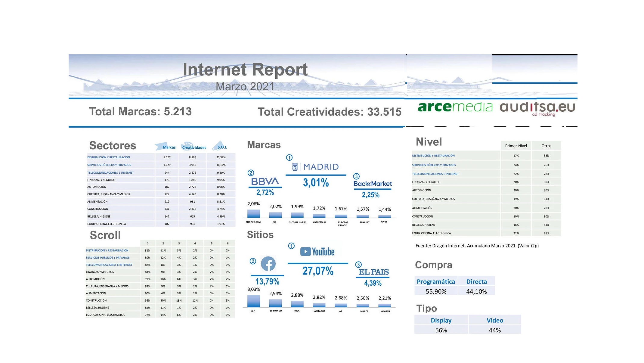This screenshot has height=363, width=644.
Task: Click the YouTube logo under Sitios
Action: 317,252
